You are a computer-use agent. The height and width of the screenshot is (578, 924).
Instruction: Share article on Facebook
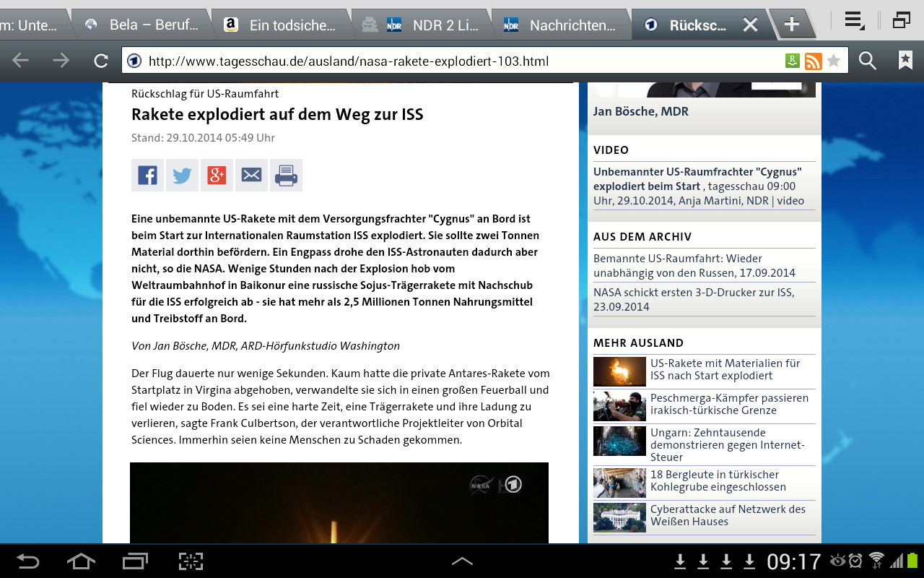pos(147,176)
